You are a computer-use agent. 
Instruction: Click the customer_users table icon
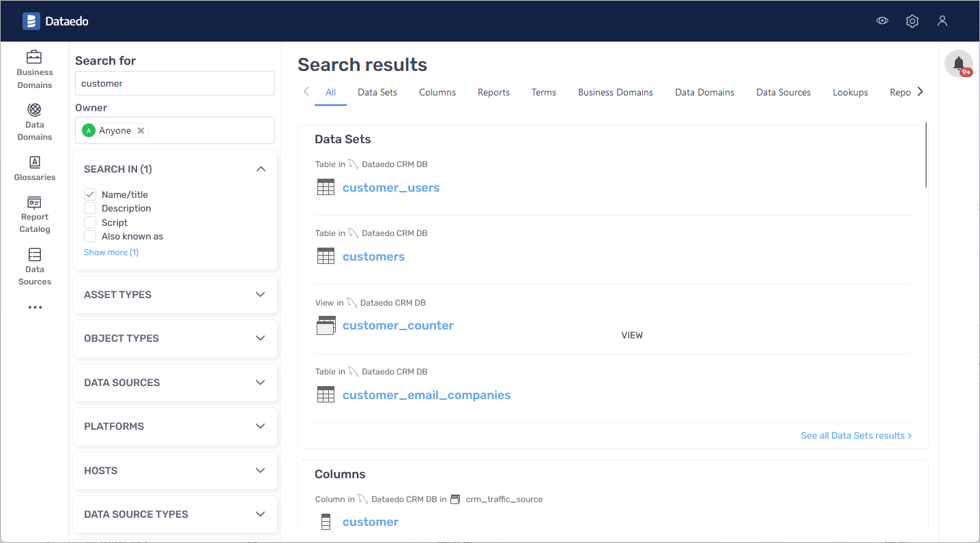coord(326,188)
